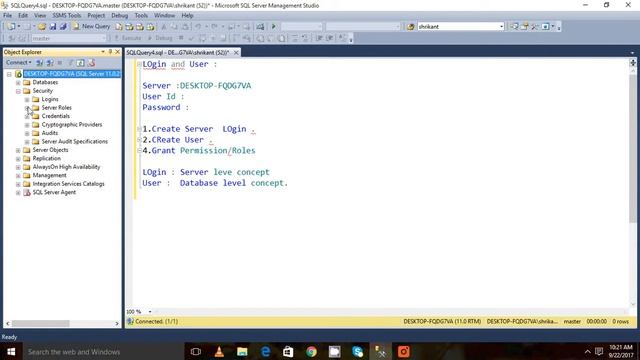Expand the Databases node
Screen dimensions: 640x360
coord(18,82)
